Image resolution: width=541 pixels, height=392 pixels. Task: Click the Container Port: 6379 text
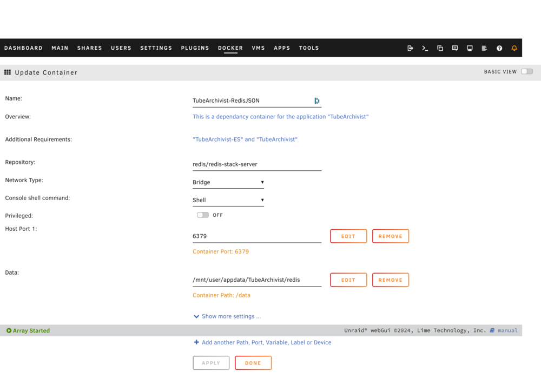[221, 251]
